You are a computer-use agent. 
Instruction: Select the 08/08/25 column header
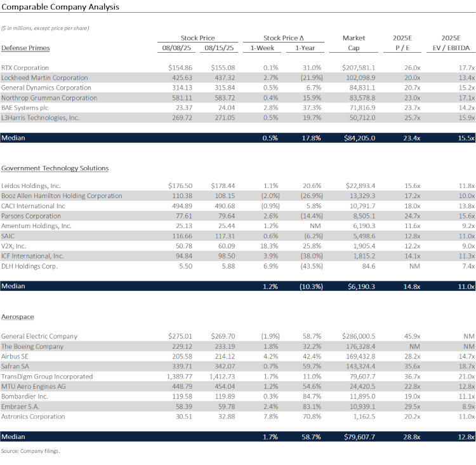tap(176, 48)
